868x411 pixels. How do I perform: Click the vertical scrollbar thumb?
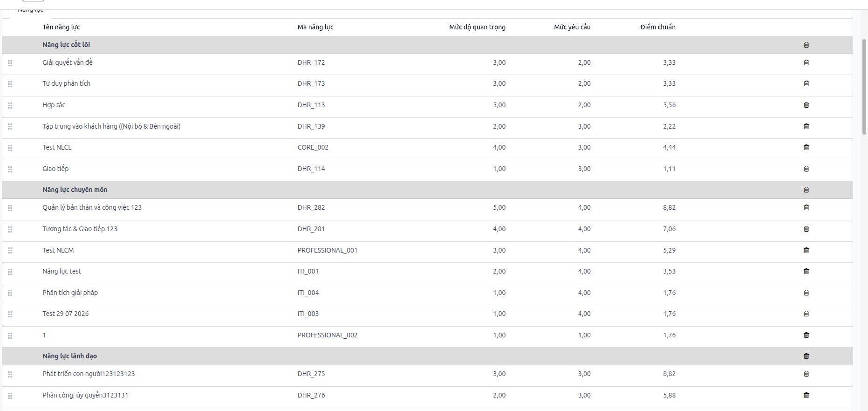[864, 87]
